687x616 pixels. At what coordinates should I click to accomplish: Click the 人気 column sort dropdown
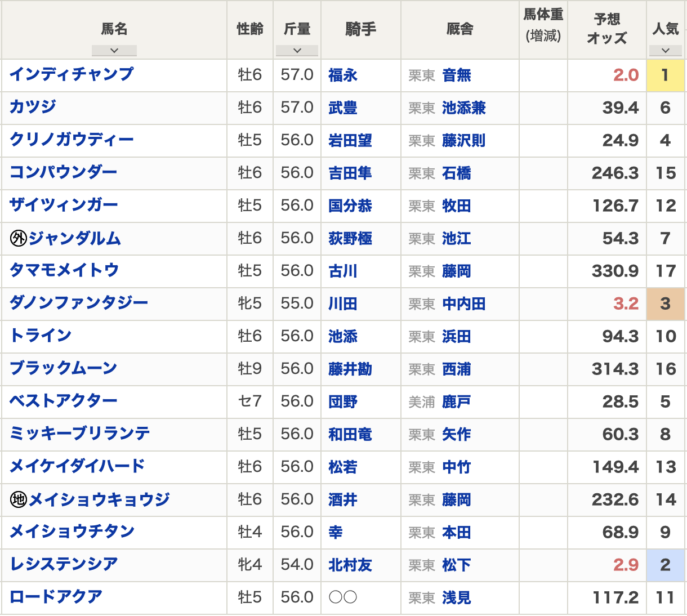[x=665, y=51]
